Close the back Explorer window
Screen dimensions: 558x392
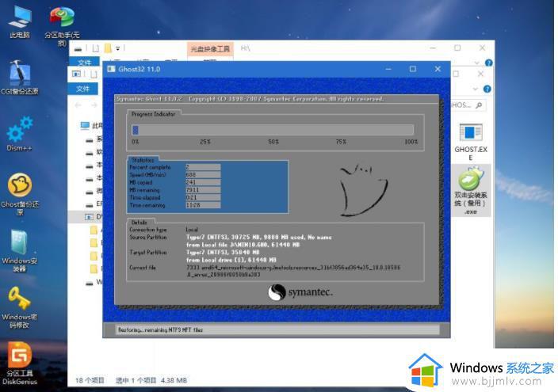[x=482, y=48]
